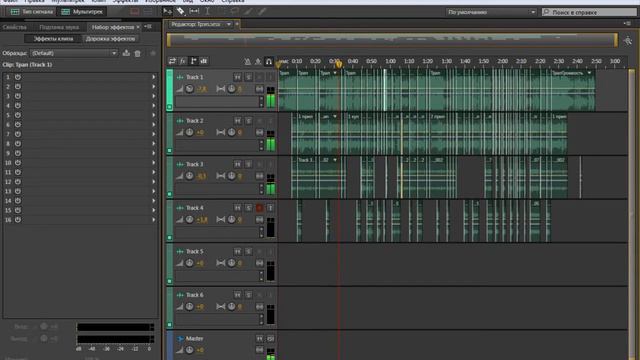The height and width of the screenshot is (360, 640).
Task: Show the spectral frequency display
Action: (135, 11)
